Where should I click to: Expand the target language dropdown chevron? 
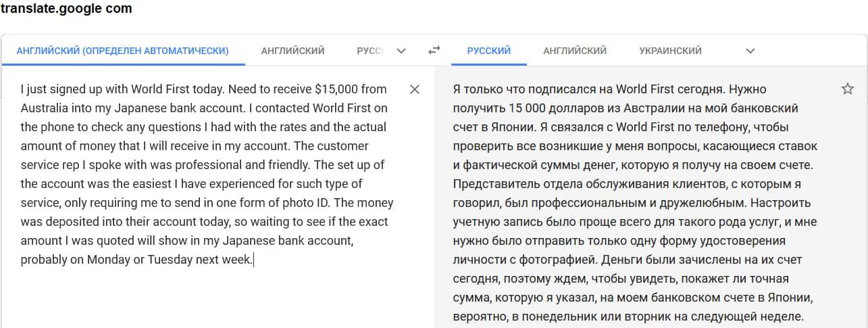[750, 51]
